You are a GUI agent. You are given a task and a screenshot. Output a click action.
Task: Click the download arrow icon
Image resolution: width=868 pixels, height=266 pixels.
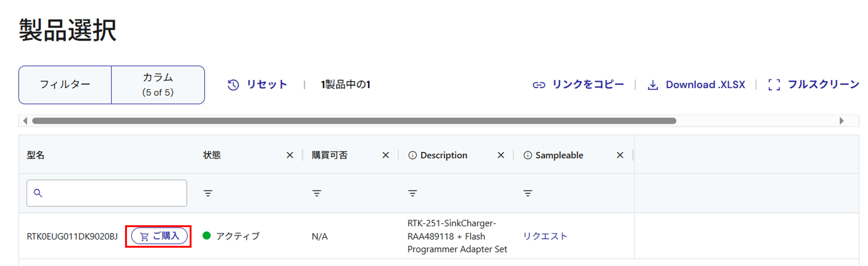coord(653,85)
